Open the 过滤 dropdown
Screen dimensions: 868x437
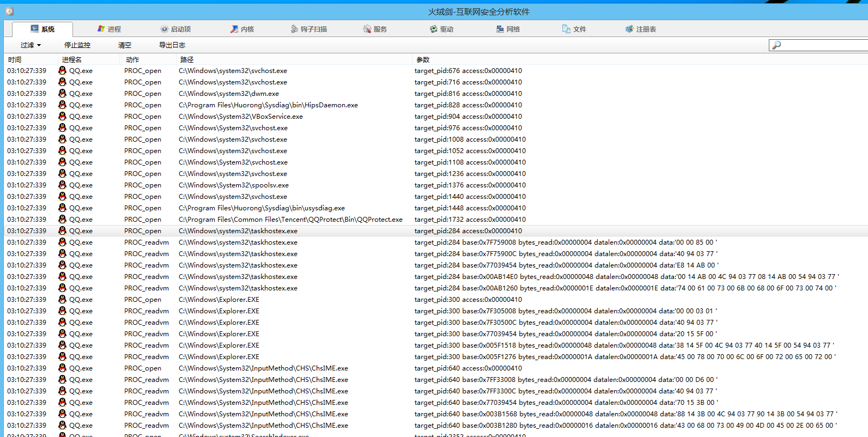pos(31,45)
